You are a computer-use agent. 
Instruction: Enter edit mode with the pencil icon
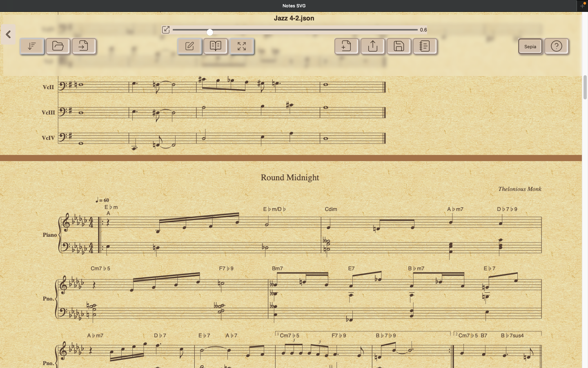(189, 46)
